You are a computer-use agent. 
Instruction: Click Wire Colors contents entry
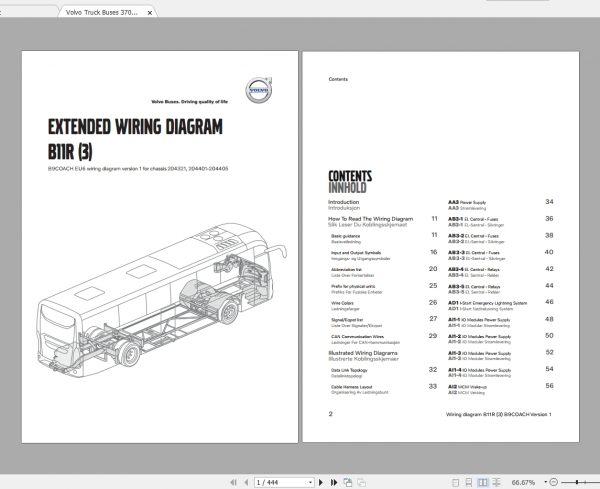click(342, 303)
